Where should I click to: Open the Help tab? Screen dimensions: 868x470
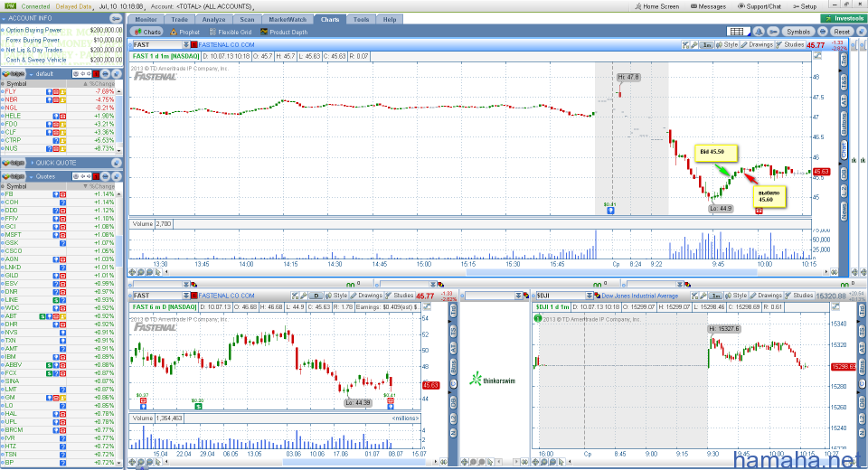click(390, 19)
